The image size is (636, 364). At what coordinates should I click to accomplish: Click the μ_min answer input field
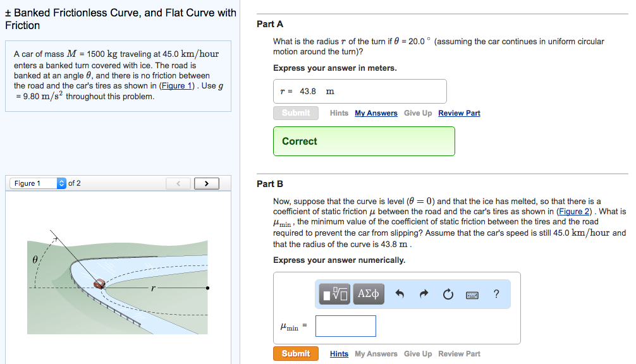tap(345, 325)
